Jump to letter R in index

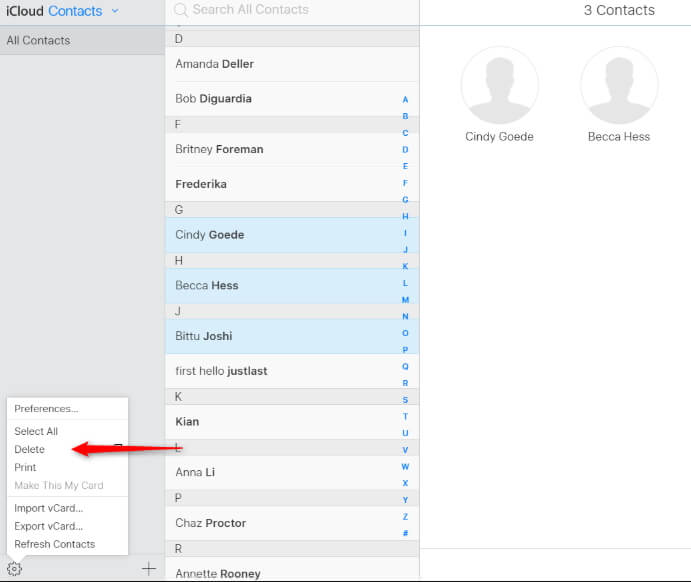[x=405, y=383]
